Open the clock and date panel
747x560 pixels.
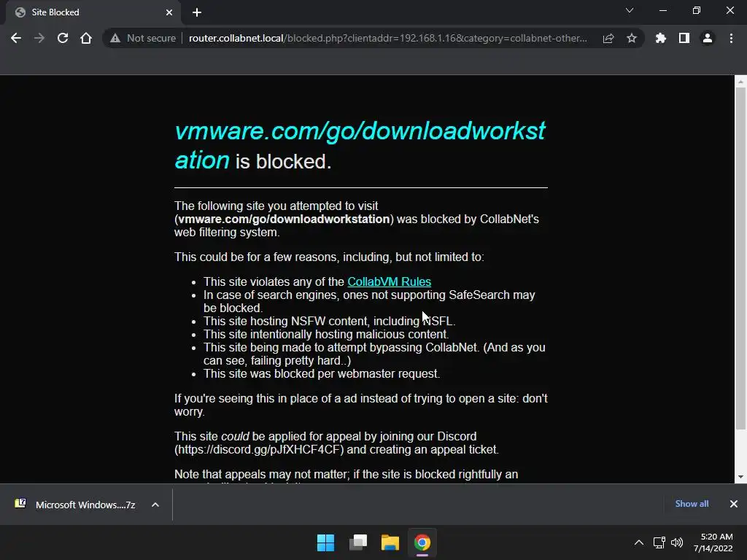click(x=713, y=542)
